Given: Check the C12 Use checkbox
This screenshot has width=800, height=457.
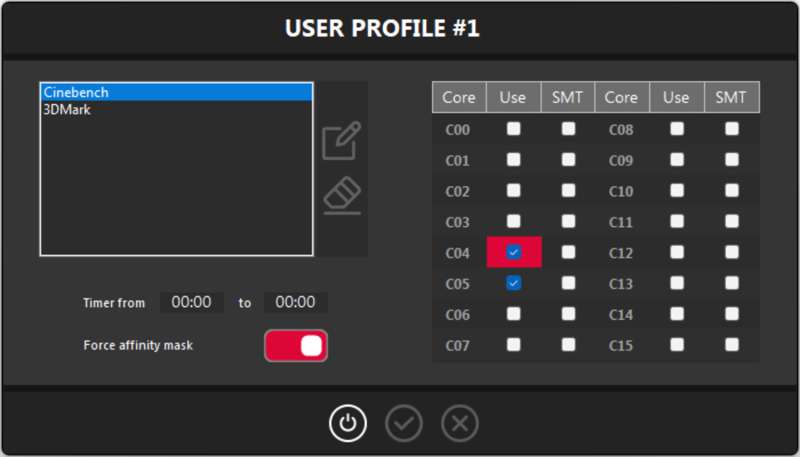Looking at the screenshot, I should point(677,253).
